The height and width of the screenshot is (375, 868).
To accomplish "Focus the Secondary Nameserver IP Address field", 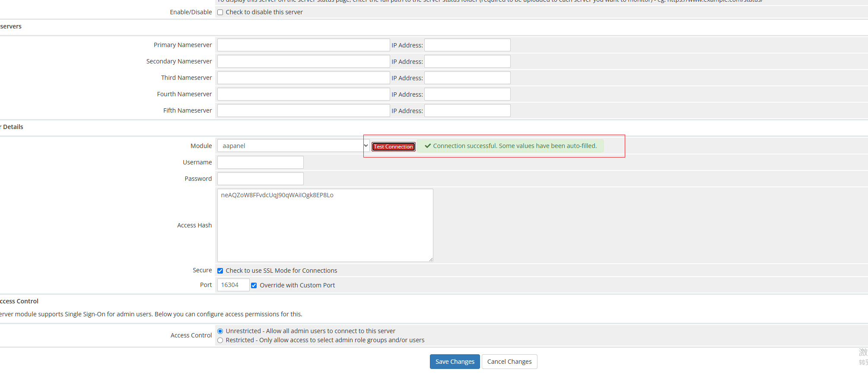I will [x=467, y=61].
